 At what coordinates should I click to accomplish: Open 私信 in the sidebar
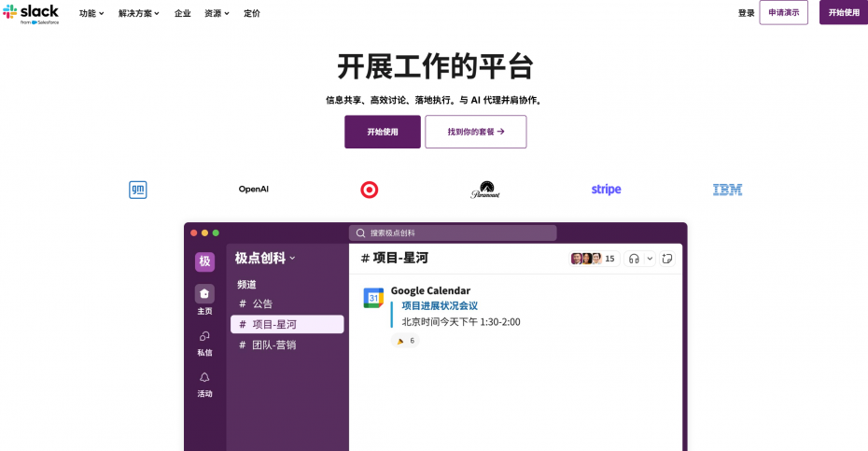coord(204,343)
